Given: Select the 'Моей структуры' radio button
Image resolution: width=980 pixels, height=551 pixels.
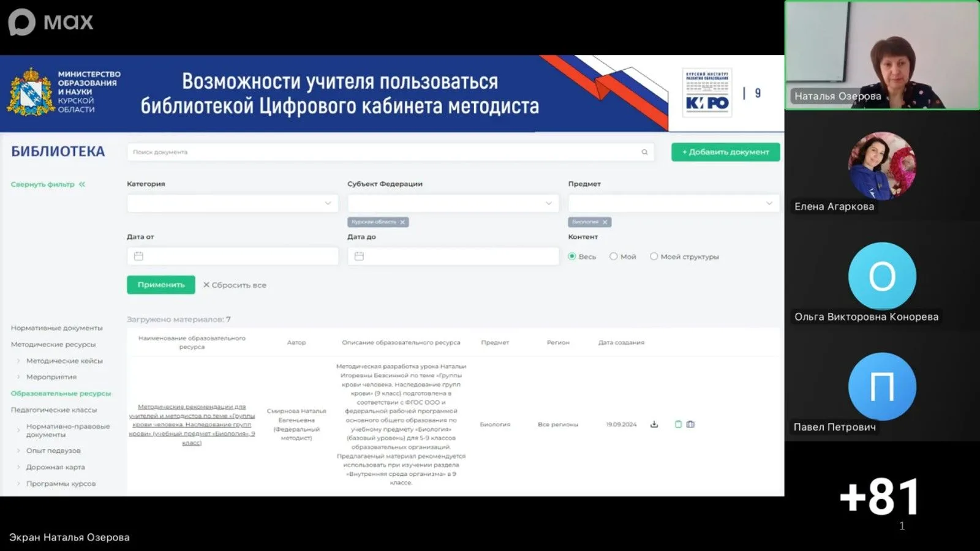Looking at the screenshot, I should (654, 257).
